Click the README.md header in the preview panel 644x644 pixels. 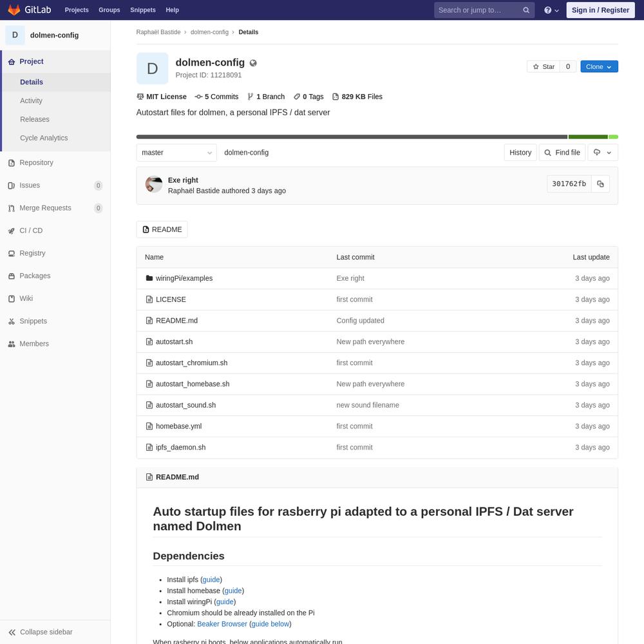click(x=177, y=477)
